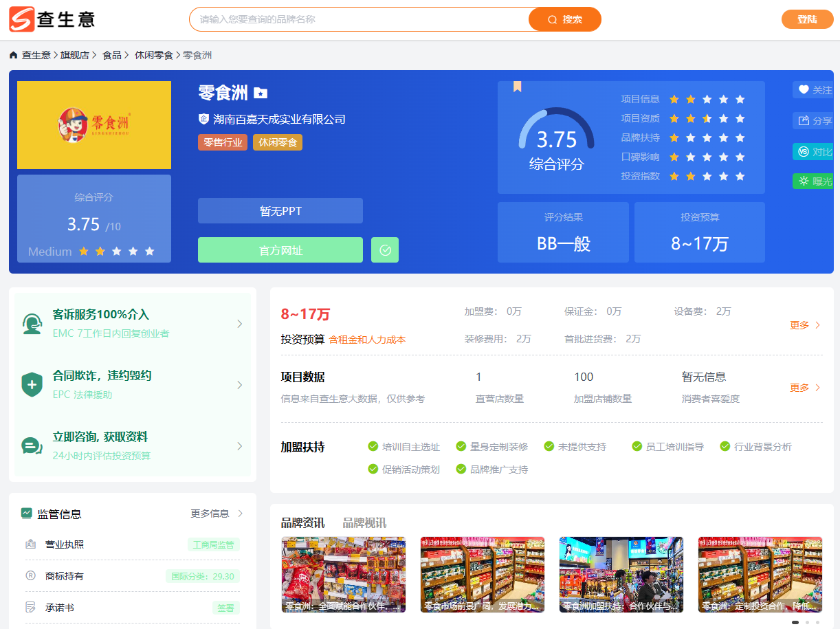Click the 查生意 site logo
Screen dimensions: 840x629
(x=52, y=19)
